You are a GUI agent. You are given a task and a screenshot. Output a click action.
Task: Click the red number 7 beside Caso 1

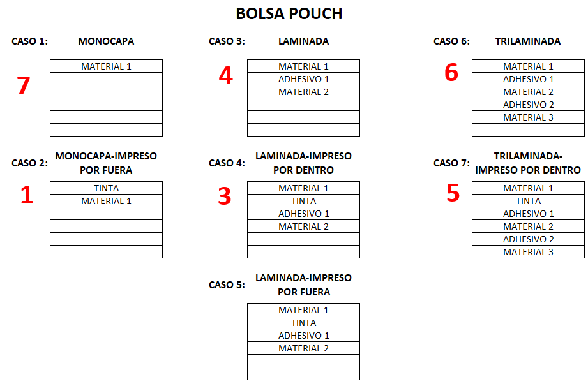tap(23, 85)
